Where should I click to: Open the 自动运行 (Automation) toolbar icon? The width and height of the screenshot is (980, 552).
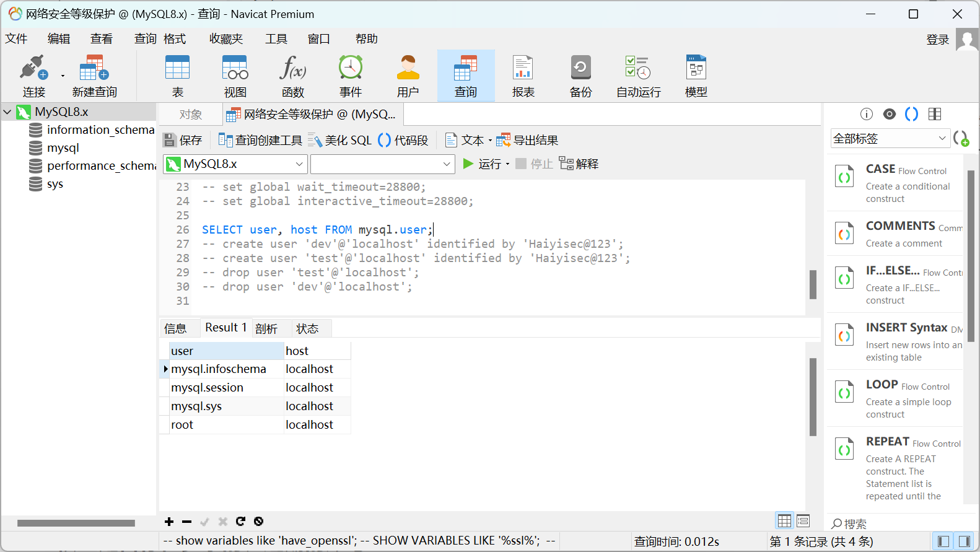638,76
